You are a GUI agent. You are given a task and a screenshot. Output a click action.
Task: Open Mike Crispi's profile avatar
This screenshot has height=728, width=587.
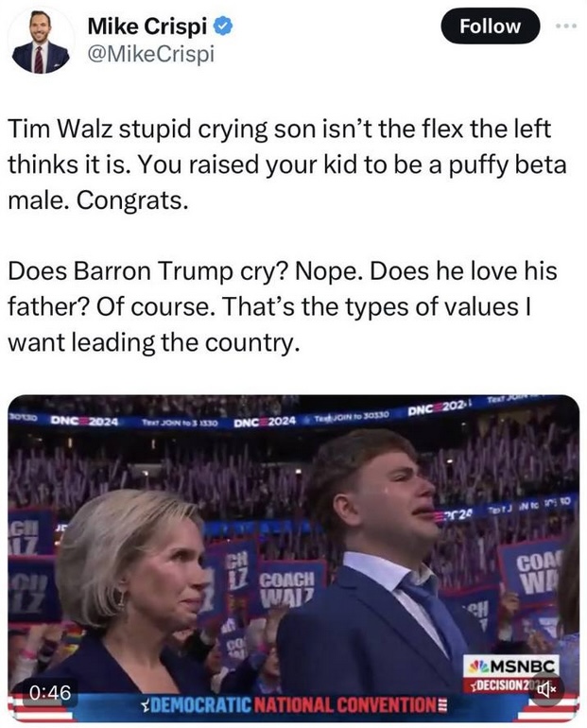[x=41, y=42]
